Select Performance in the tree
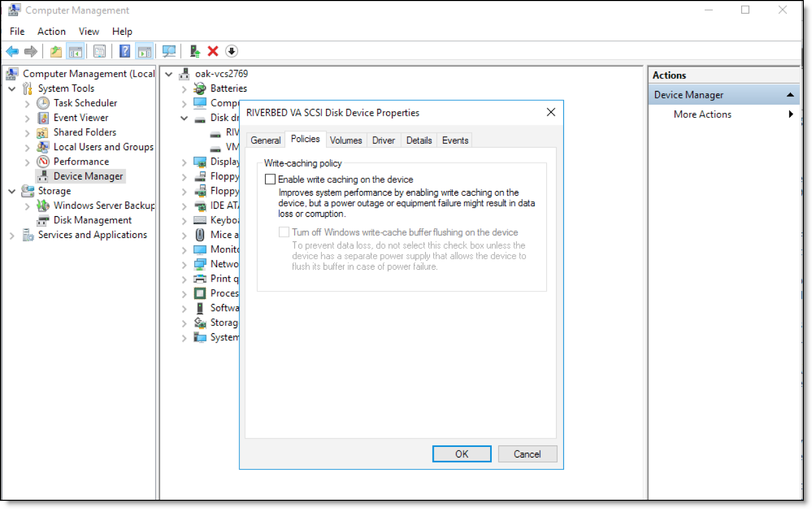Image resolution: width=812 pixels, height=509 pixels. [81, 162]
